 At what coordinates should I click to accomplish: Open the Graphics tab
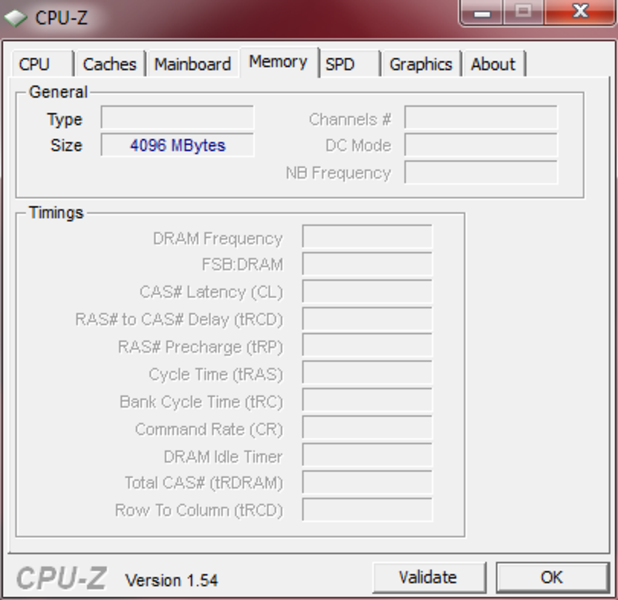(x=421, y=64)
